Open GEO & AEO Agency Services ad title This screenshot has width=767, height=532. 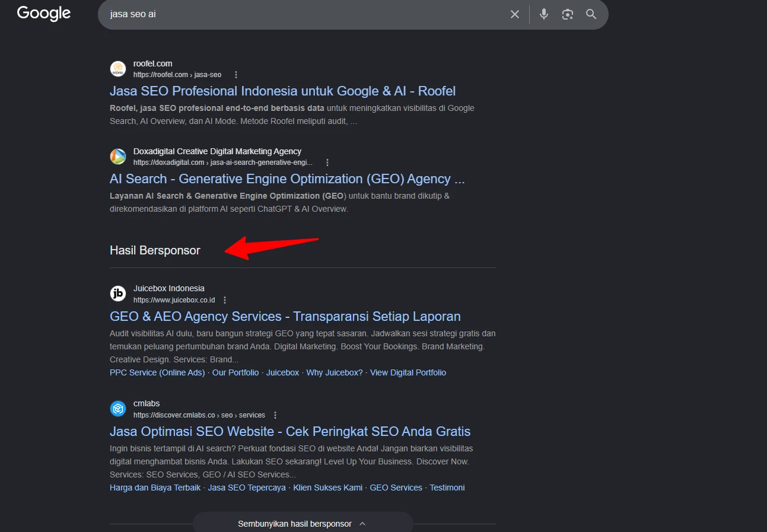pyautogui.click(x=285, y=316)
